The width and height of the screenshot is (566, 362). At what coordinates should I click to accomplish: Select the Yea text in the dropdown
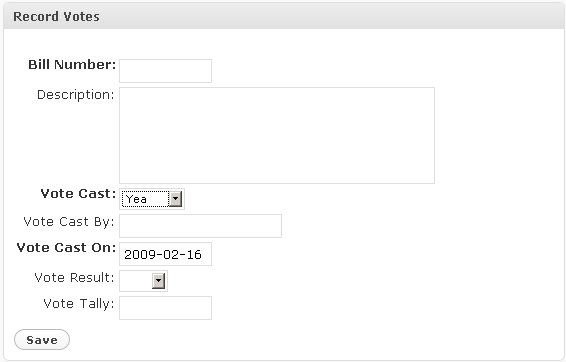[x=136, y=199]
